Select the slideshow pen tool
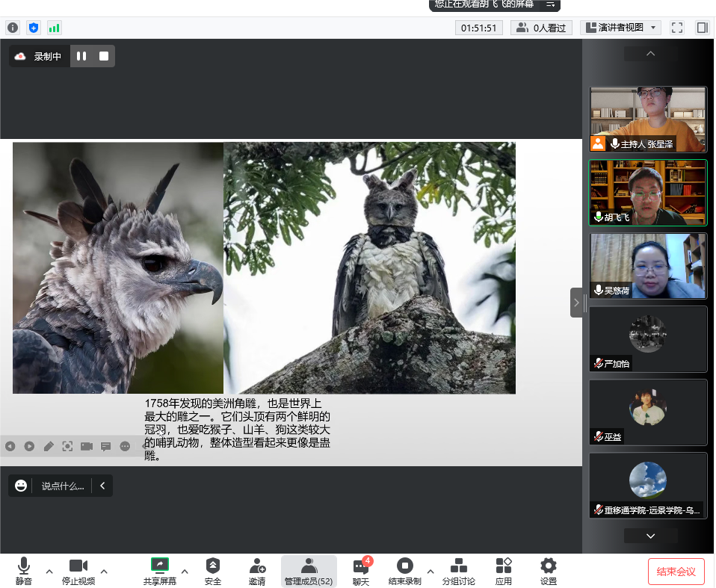716x588 pixels. [x=49, y=446]
